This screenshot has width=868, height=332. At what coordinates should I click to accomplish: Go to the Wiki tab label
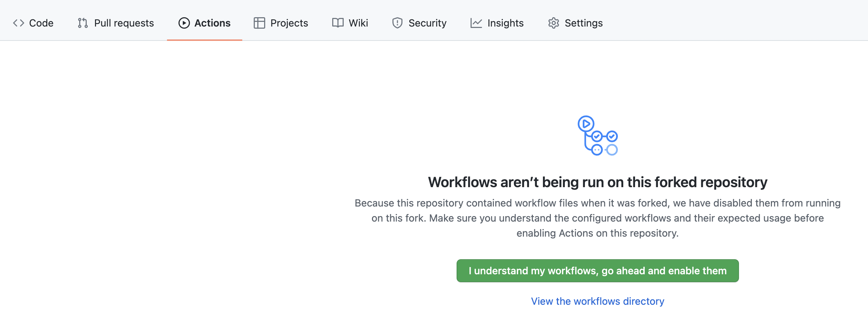click(358, 23)
